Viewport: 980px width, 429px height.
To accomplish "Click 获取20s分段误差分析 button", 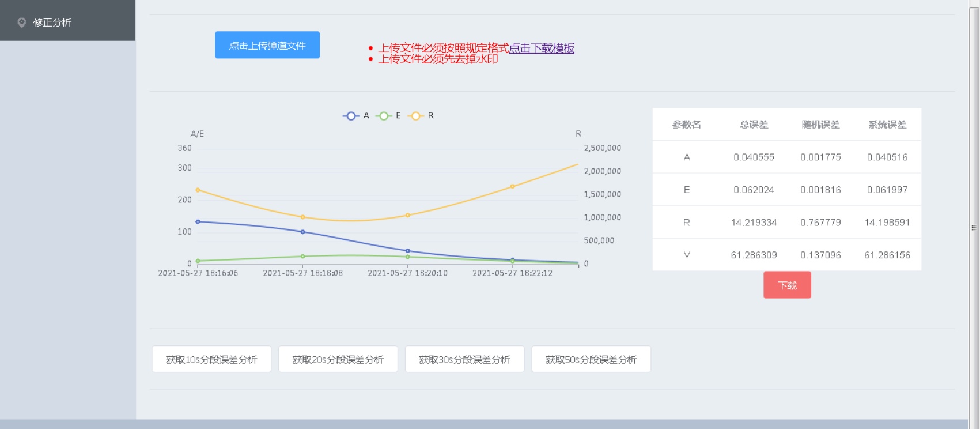I will [338, 359].
